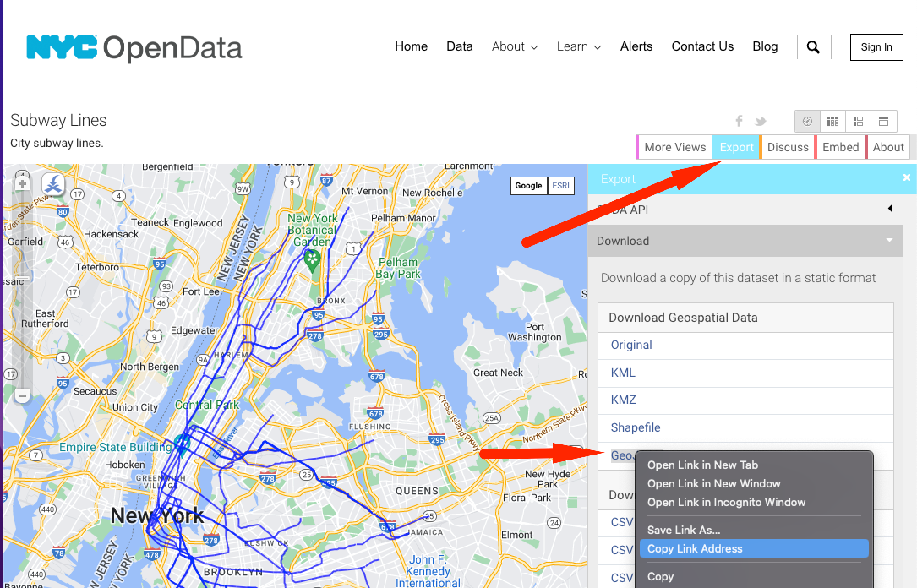Go to the Home page

[411, 46]
